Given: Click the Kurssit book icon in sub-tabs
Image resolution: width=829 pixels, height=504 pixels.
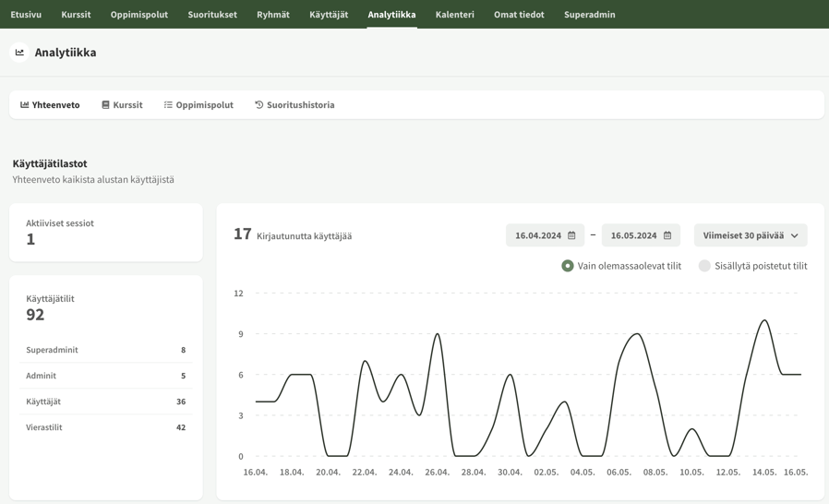Looking at the screenshot, I should (106, 104).
